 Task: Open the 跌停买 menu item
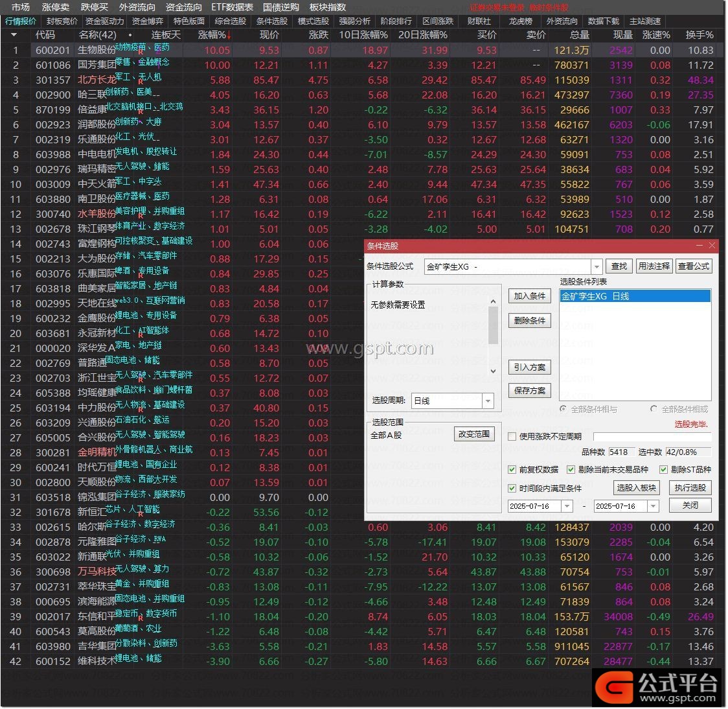coord(95,7)
